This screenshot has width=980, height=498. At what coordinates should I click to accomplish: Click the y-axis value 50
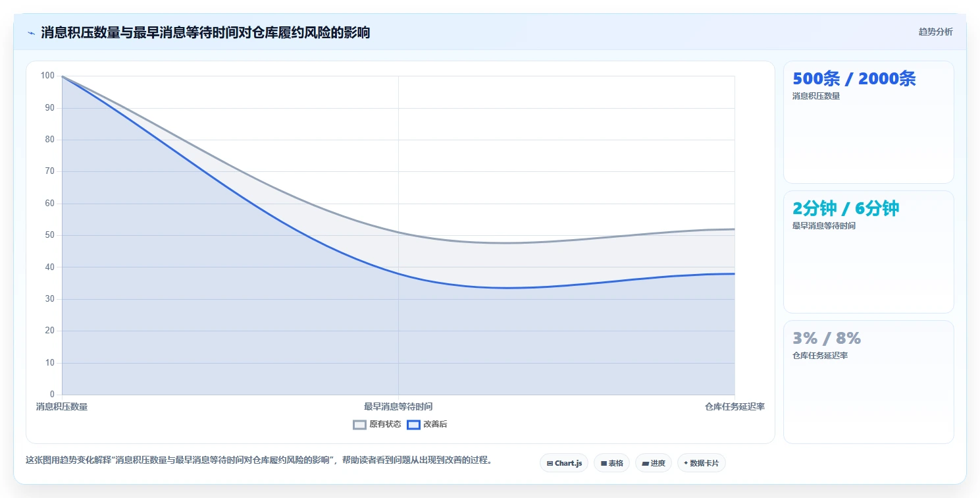pos(49,235)
